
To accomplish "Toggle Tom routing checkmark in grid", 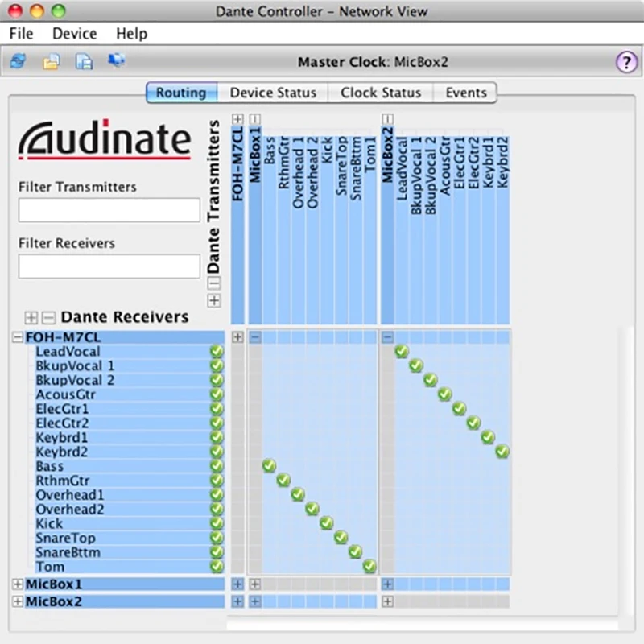I will point(369,567).
